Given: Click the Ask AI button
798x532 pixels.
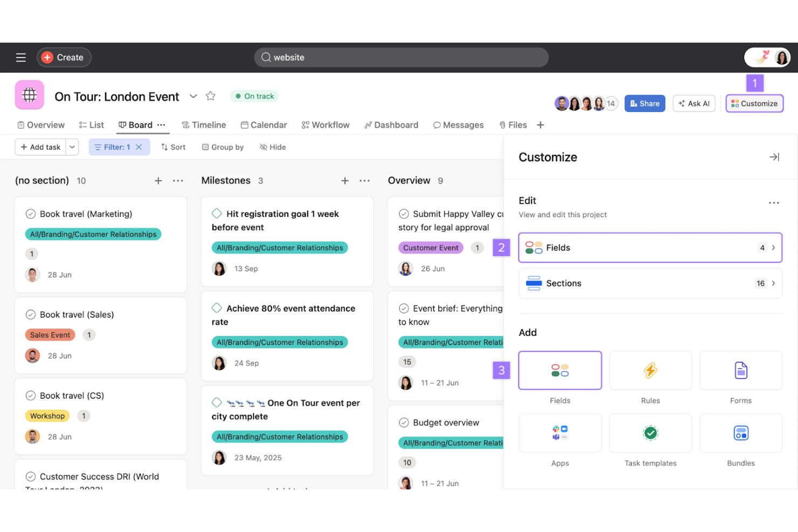Looking at the screenshot, I should (694, 103).
